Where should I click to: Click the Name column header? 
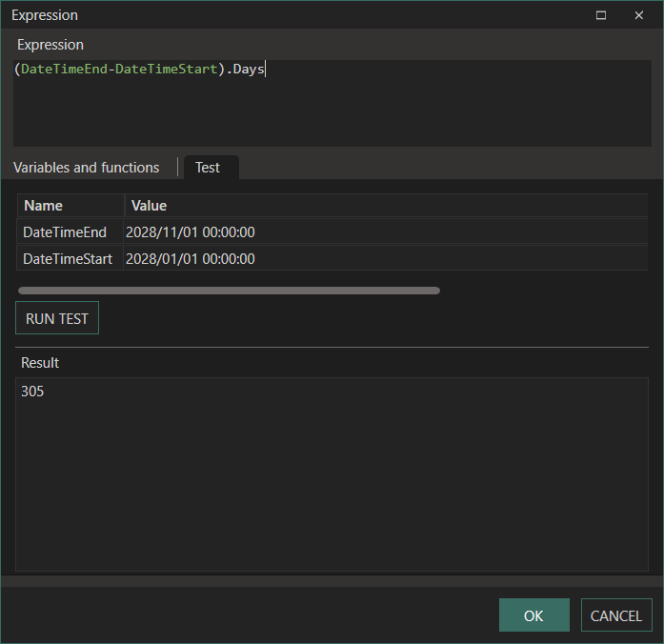(x=44, y=206)
